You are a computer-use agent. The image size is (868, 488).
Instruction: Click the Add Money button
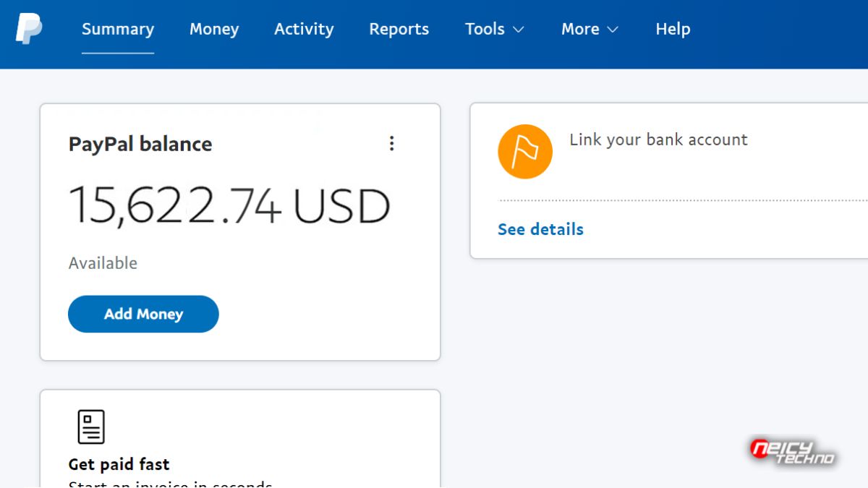pyautogui.click(x=143, y=314)
